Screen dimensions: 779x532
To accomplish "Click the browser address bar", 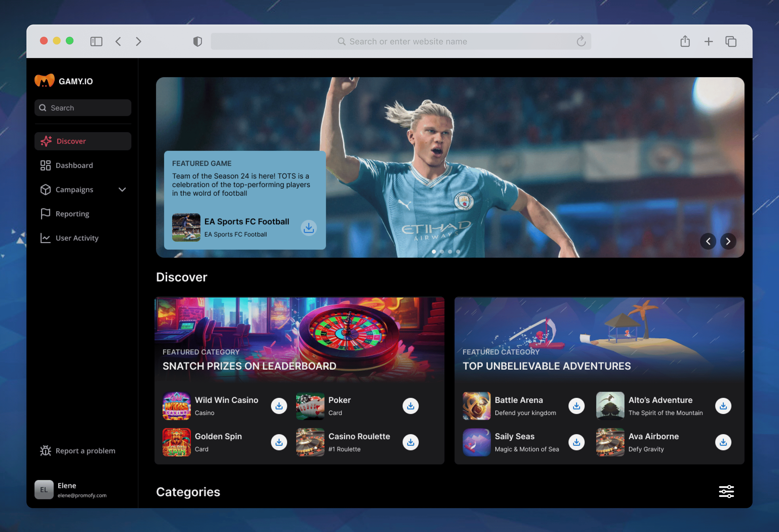I will [401, 41].
